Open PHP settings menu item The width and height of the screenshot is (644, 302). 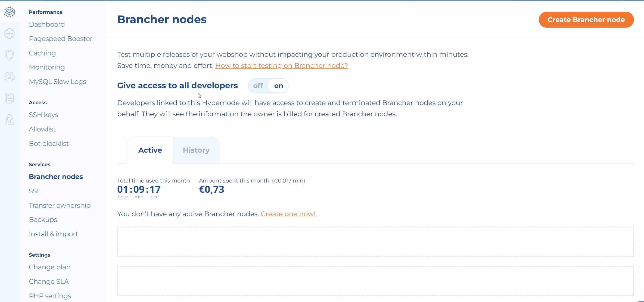(x=50, y=296)
